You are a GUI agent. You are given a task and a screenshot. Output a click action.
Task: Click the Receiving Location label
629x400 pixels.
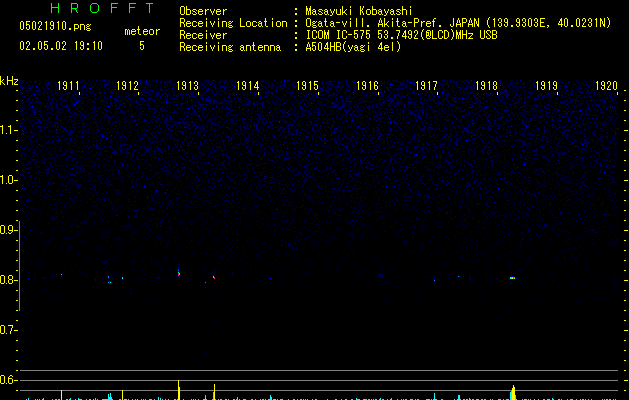click(233, 23)
